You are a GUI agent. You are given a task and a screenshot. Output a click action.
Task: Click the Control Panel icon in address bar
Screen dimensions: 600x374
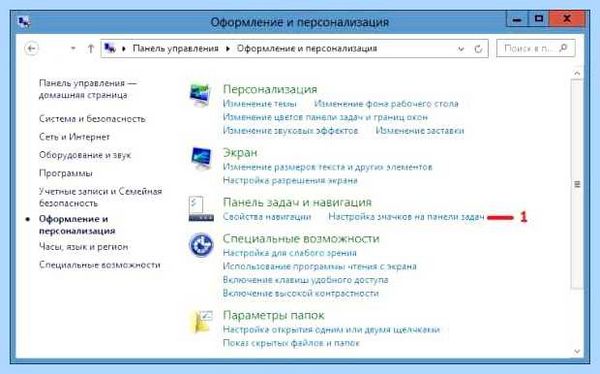(x=110, y=48)
